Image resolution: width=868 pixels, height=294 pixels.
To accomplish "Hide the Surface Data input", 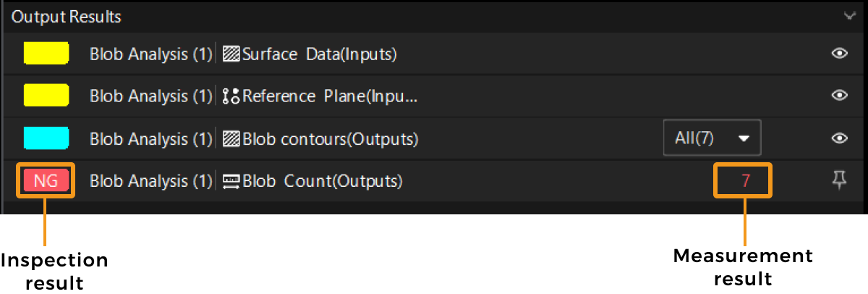I will pyautogui.click(x=839, y=54).
